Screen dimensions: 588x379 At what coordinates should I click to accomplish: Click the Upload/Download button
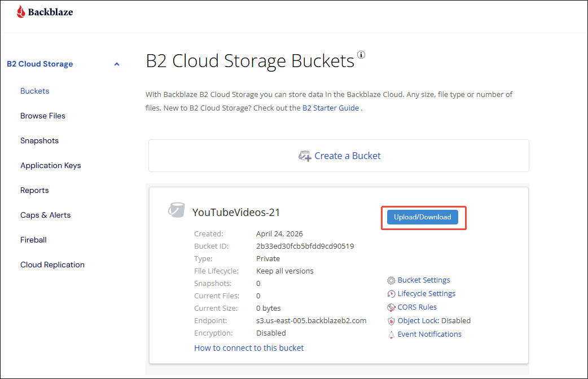tap(423, 217)
